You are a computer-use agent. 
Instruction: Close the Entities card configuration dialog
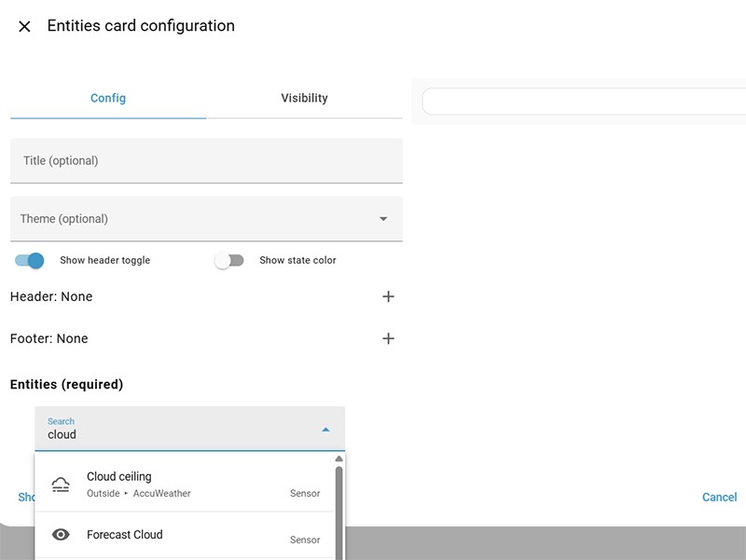[24, 27]
